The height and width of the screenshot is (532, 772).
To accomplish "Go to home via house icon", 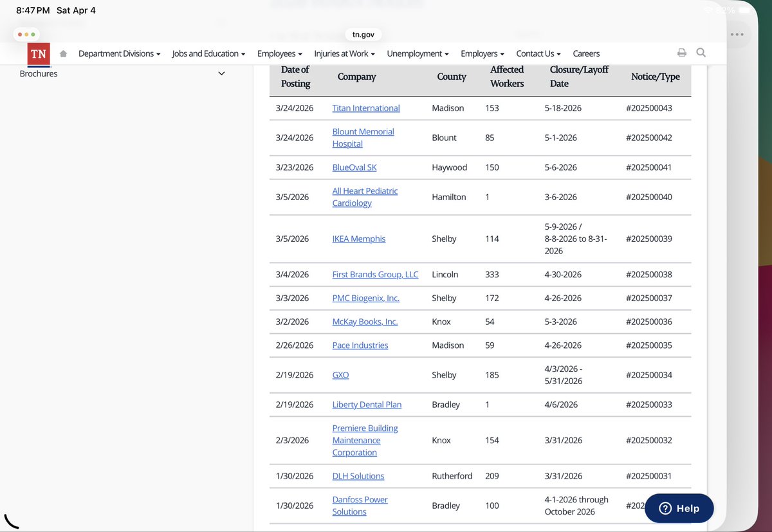I will click(x=63, y=53).
